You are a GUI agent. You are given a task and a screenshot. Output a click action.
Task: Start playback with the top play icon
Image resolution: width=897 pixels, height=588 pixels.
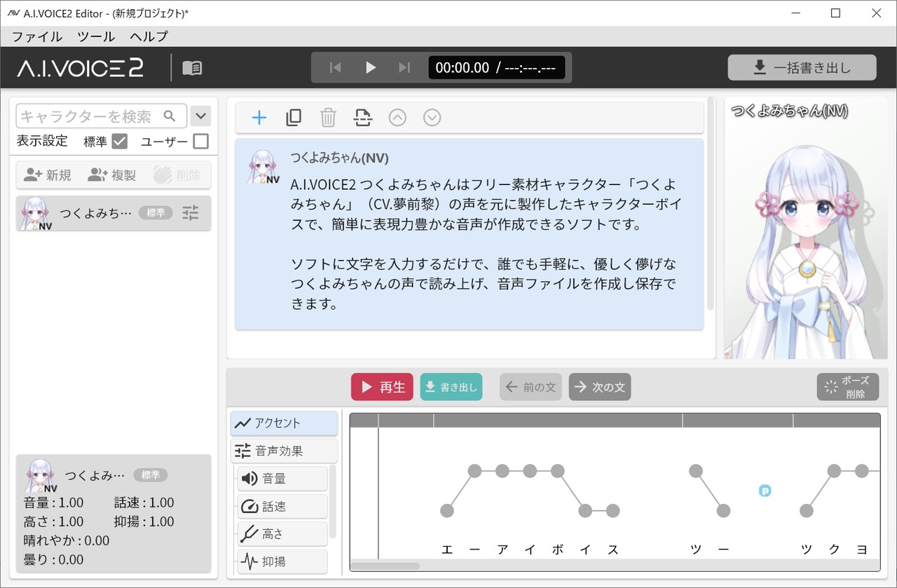click(x=371, y=67)
